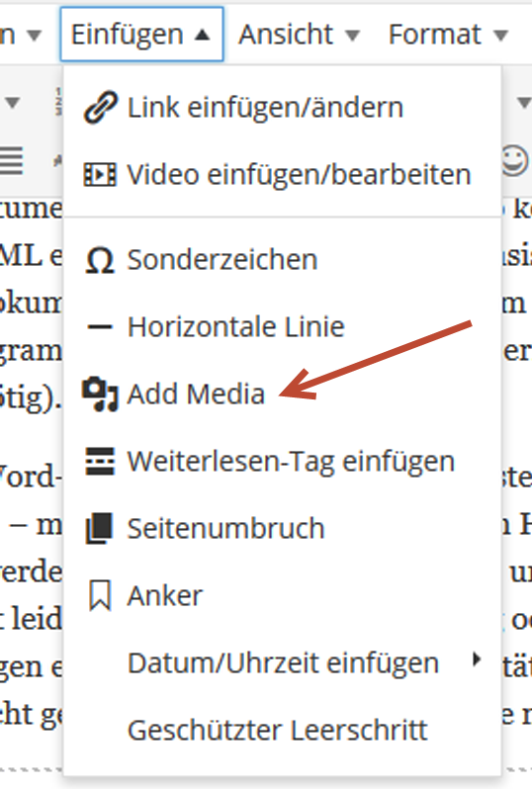This screenshot has height=789, width=532.
Task: Open the Format menu
Action: [448, 35]
